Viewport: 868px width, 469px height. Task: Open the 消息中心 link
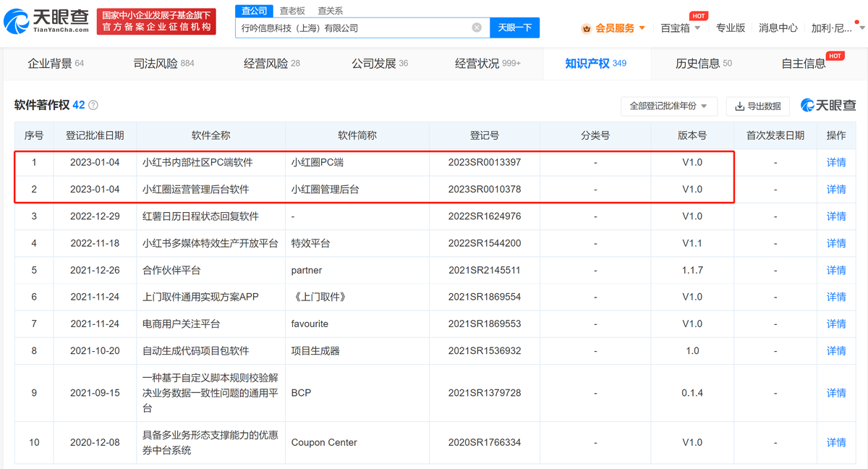point(778,28)
